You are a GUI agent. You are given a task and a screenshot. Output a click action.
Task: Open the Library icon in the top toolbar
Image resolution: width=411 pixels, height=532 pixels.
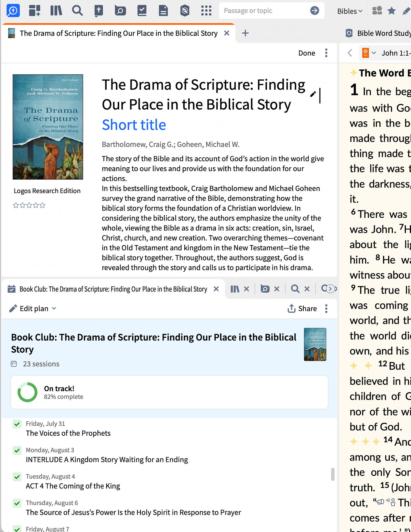[x=56, y=11]
